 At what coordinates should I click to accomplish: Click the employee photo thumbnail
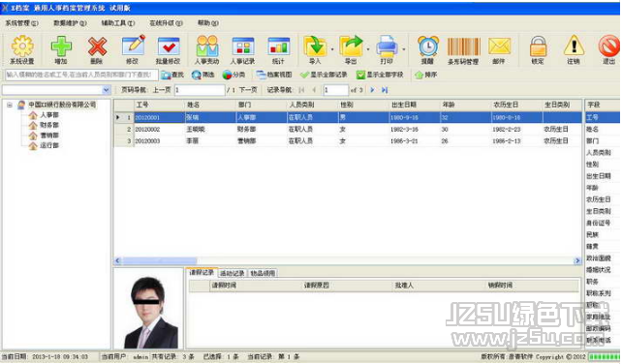pos(149,310)
